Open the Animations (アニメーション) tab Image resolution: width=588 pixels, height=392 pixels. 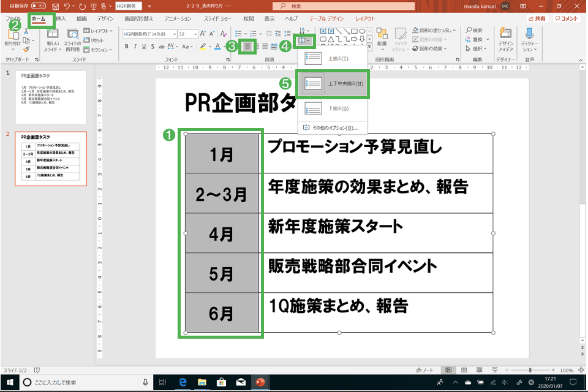pos(178,18)
